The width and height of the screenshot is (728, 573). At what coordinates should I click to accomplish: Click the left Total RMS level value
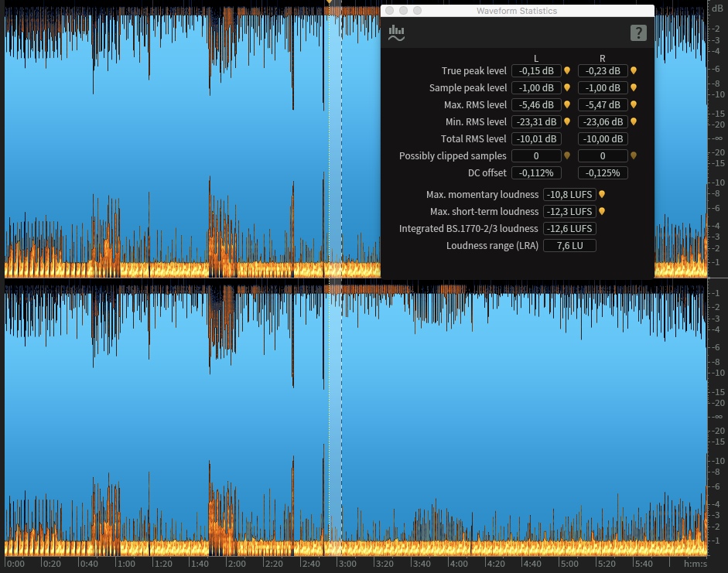tap(536, 138)
